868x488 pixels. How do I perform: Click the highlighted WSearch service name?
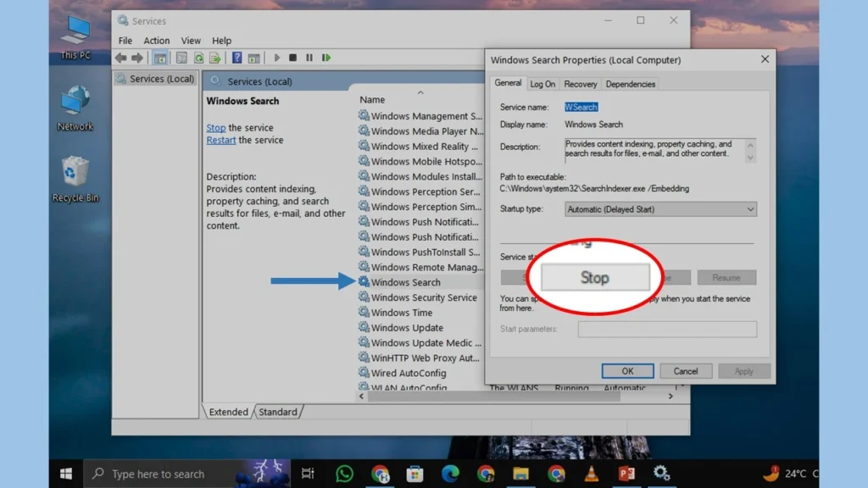[x=581, y=108]
